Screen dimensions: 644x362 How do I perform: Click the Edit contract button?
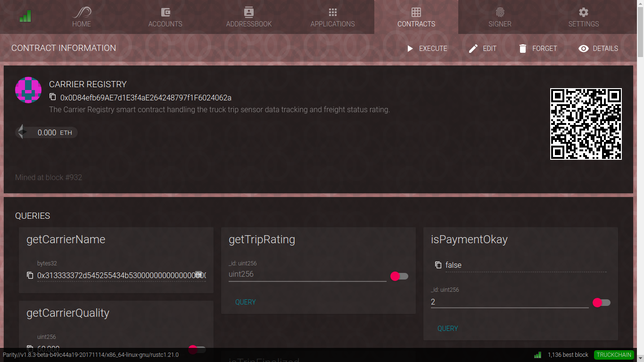pyautogui.click(x=483, y=49)
